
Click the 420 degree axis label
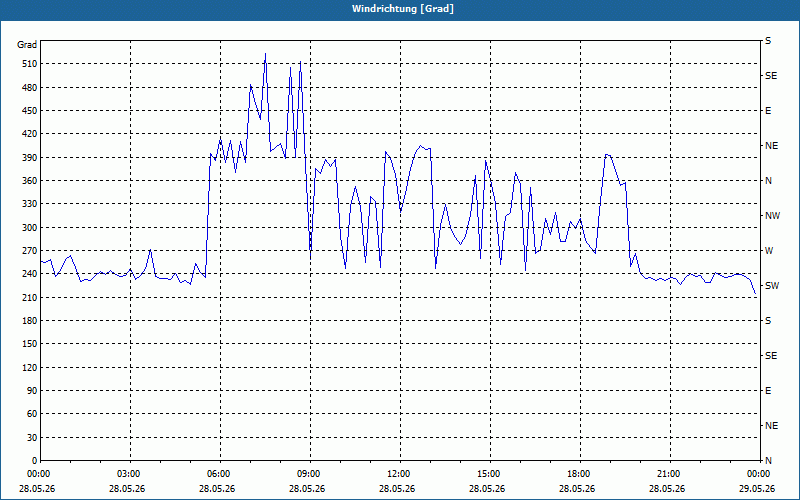(29, 134)
